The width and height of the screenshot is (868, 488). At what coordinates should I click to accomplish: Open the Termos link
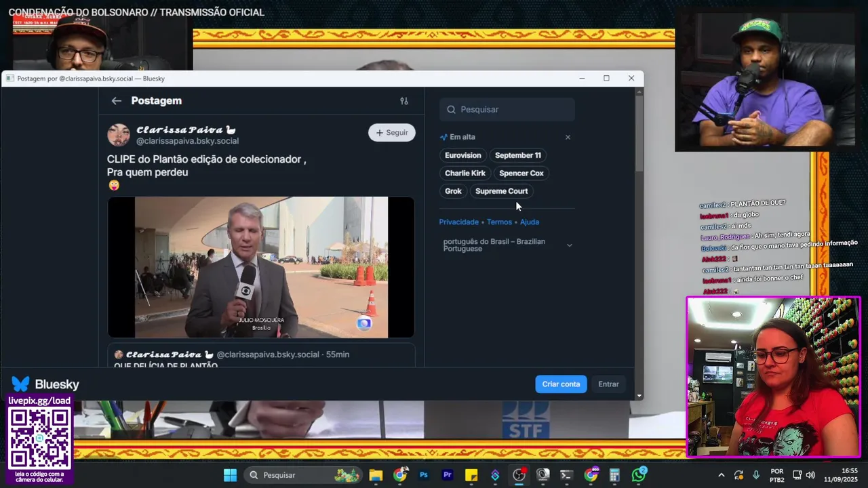pos(499,222)
